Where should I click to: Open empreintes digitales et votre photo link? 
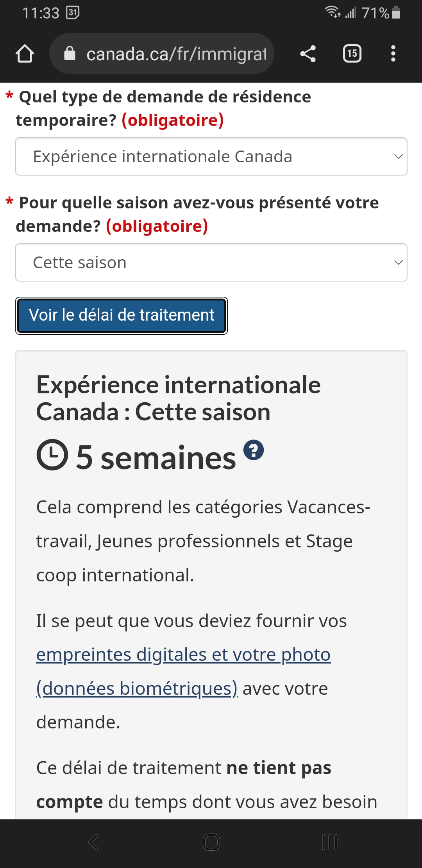[183, 655]
